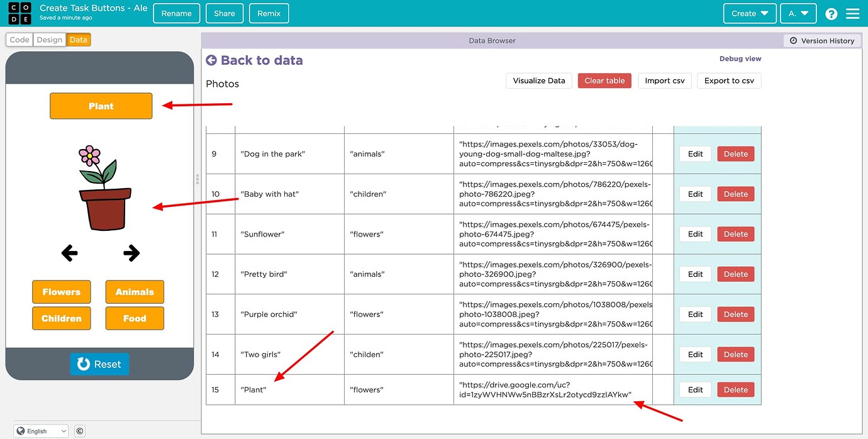868x439 pixels.
Task: Open the Debug view link
Action: [x=740, y=58]
